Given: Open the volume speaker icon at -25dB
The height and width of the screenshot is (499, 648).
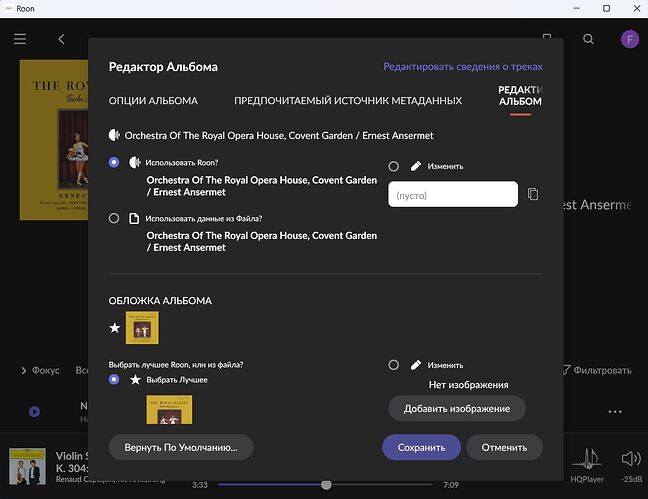Looking at the screenshot, I should (631, 458).
